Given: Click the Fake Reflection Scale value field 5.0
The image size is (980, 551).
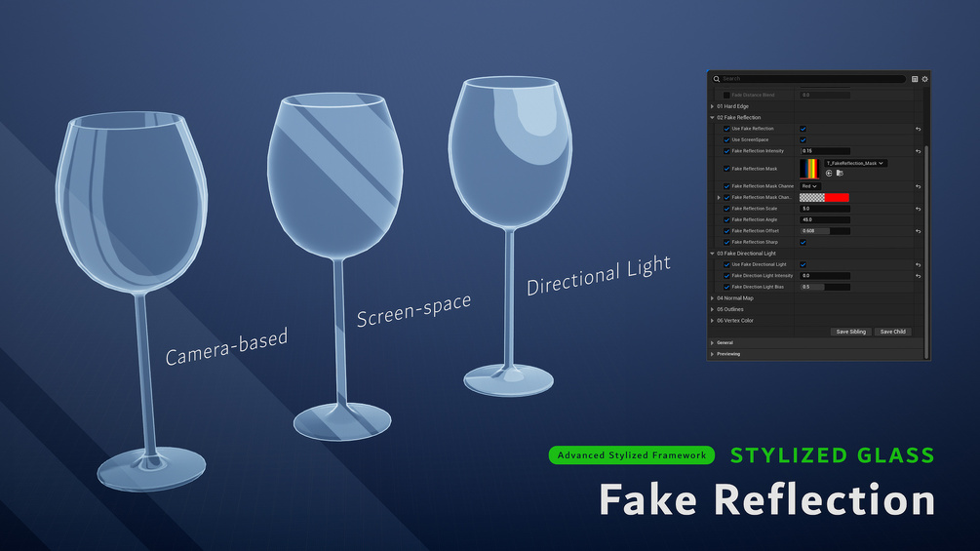Looking at the screenshot, I should click(x=825, y=209).
